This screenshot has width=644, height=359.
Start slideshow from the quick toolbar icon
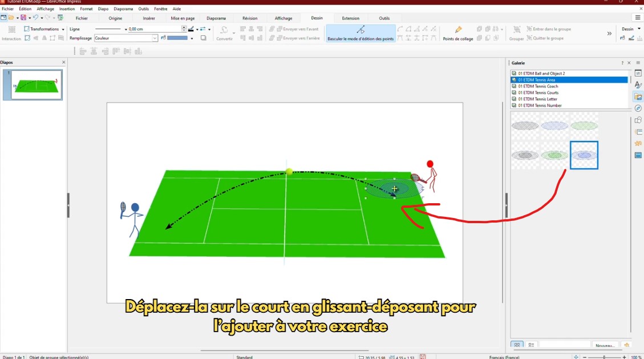60,18
